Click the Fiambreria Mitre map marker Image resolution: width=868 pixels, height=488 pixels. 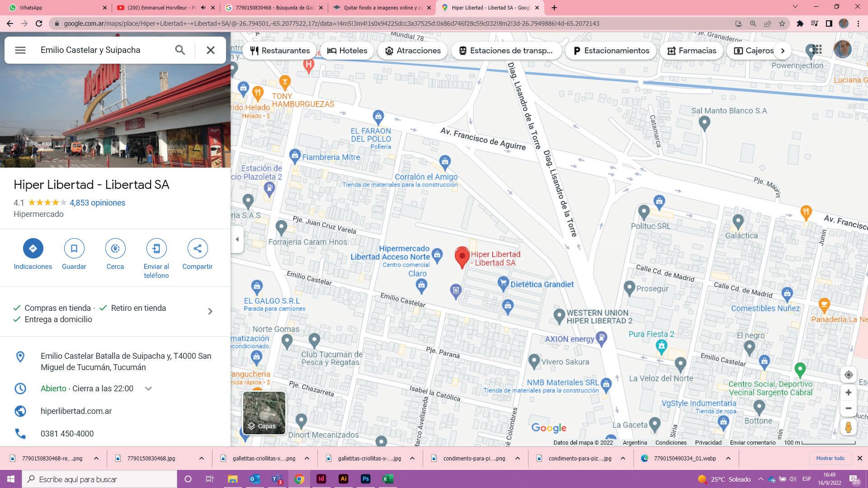[295, 156]
